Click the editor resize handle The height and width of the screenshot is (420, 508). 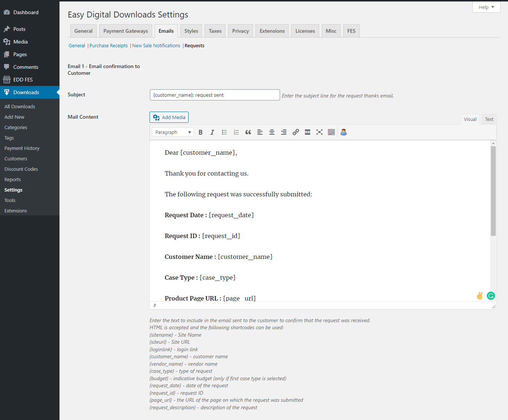click(494, 306)
